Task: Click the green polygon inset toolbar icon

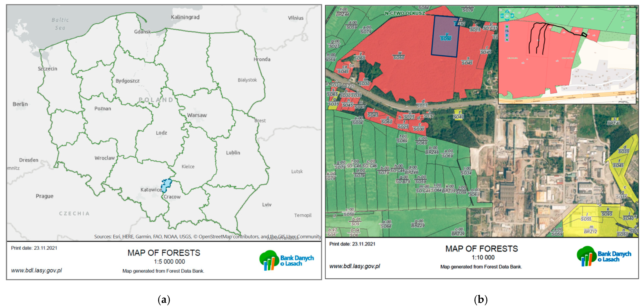Action: tap(507, 40)
